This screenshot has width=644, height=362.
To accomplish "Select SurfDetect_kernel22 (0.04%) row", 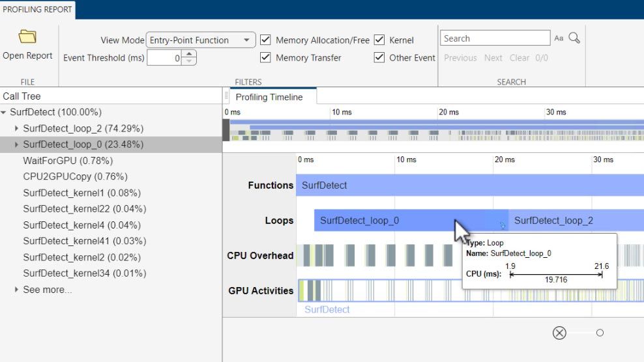I will (111, 209).
